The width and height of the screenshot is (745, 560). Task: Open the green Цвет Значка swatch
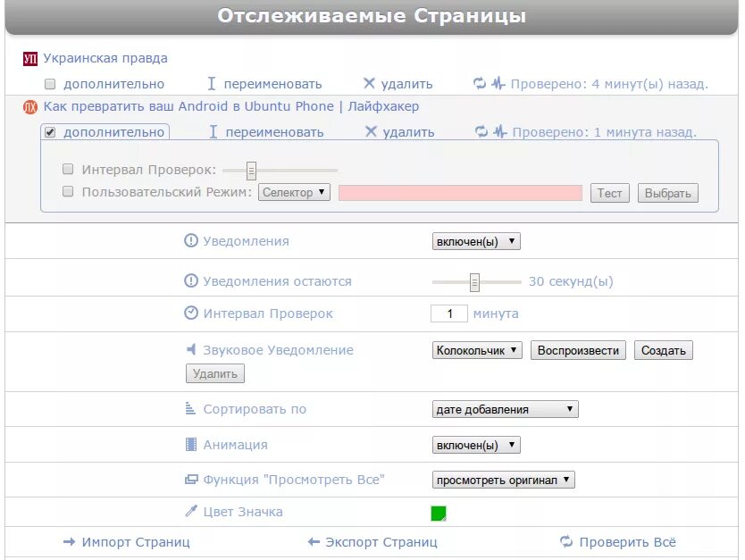438,513
